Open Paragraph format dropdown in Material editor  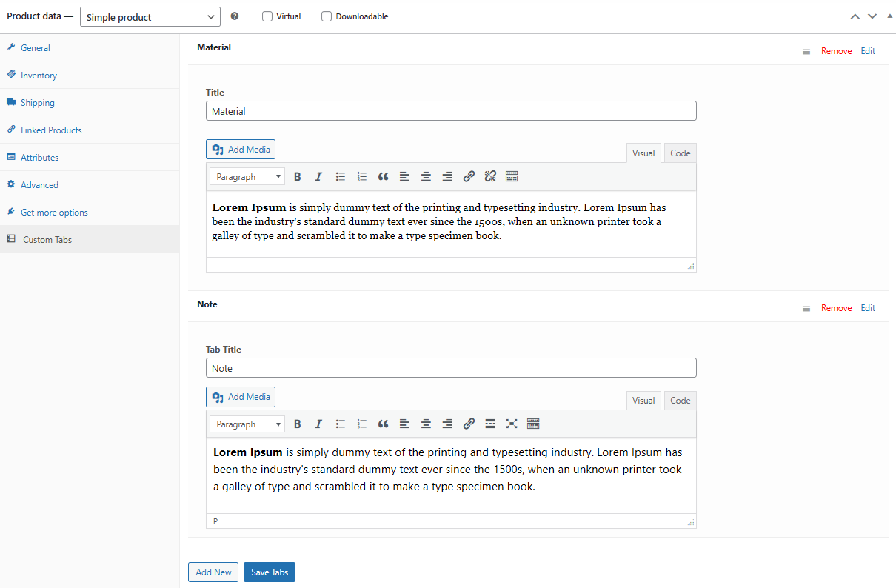point(247,177)
